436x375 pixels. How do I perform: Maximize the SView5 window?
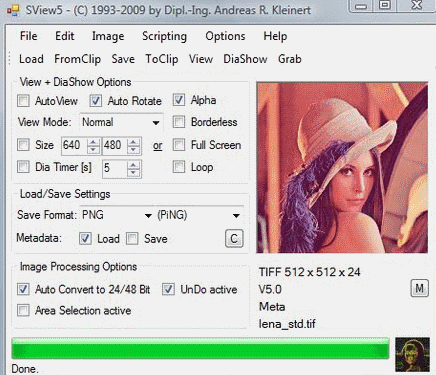(385, 5)
